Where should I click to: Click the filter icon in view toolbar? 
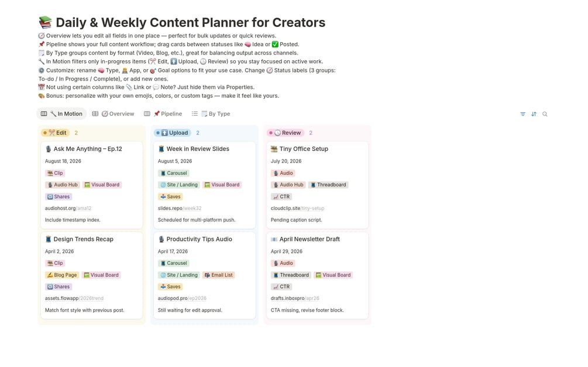click(x=522, y=114)
